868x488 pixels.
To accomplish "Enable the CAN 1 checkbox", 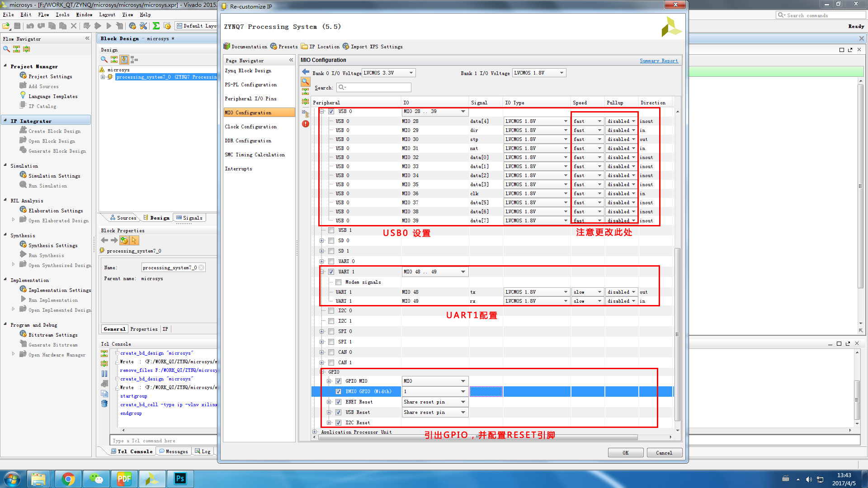I will pyautogui.click(x=331, y=362).
